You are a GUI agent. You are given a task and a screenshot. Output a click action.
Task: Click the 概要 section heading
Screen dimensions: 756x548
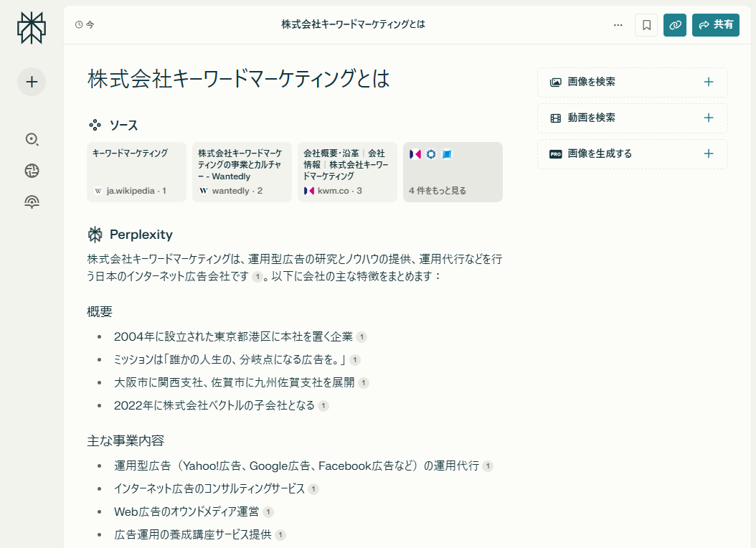pyautogui.click(x=99, y=312)
